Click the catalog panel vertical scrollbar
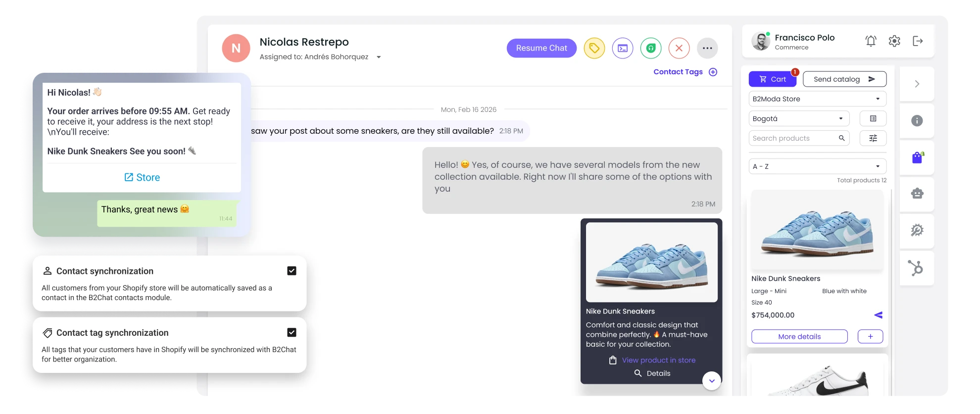 891,292
